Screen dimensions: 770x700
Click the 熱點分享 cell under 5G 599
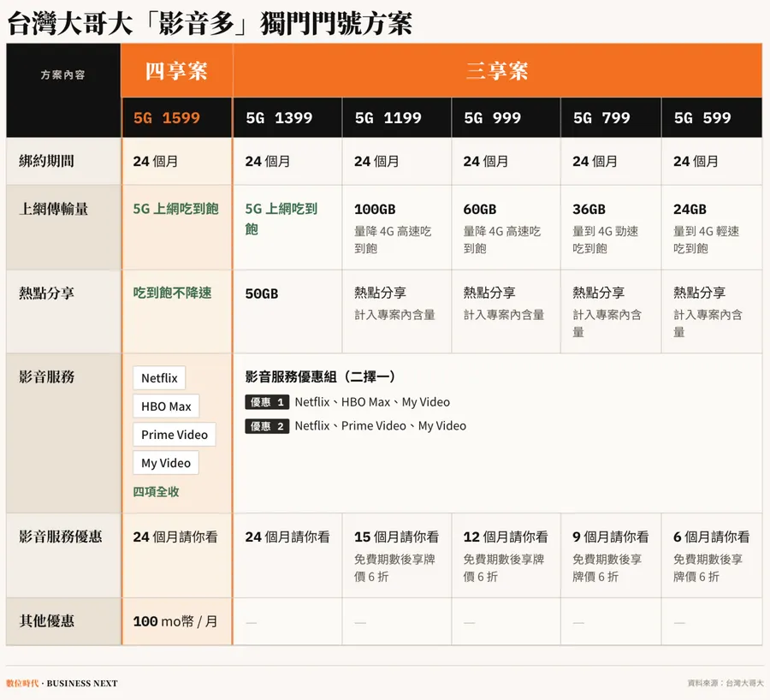pos(712,311)
